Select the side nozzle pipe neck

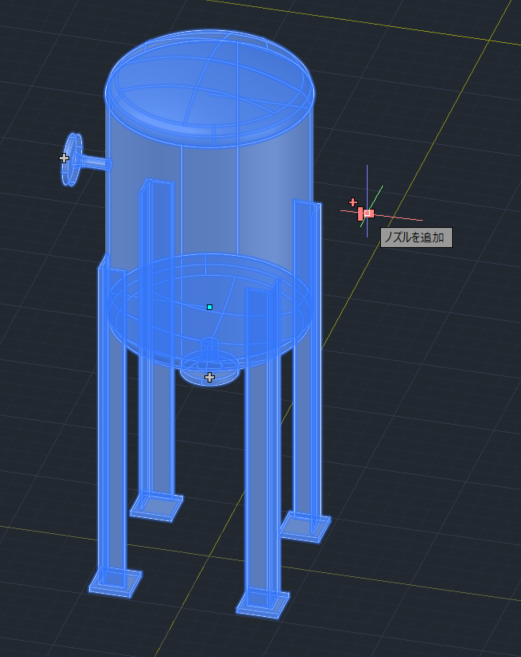[96, 162]
